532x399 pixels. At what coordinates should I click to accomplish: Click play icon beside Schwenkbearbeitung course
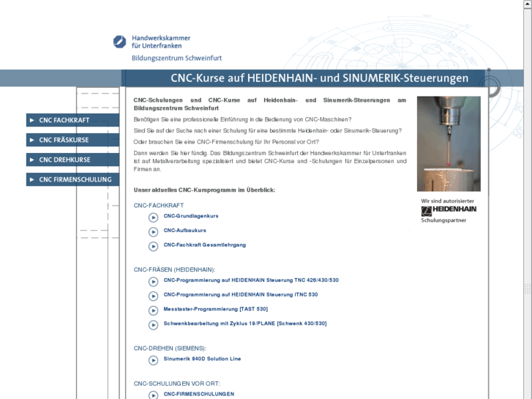pos(154,325)
